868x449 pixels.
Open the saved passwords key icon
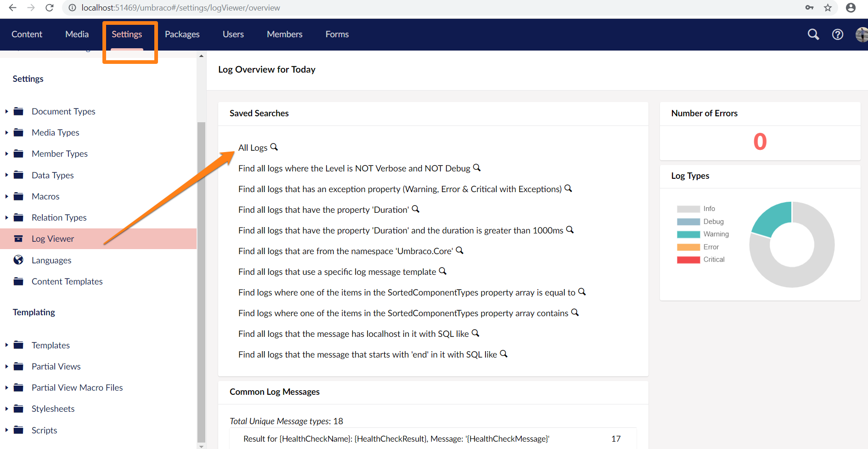810,8
